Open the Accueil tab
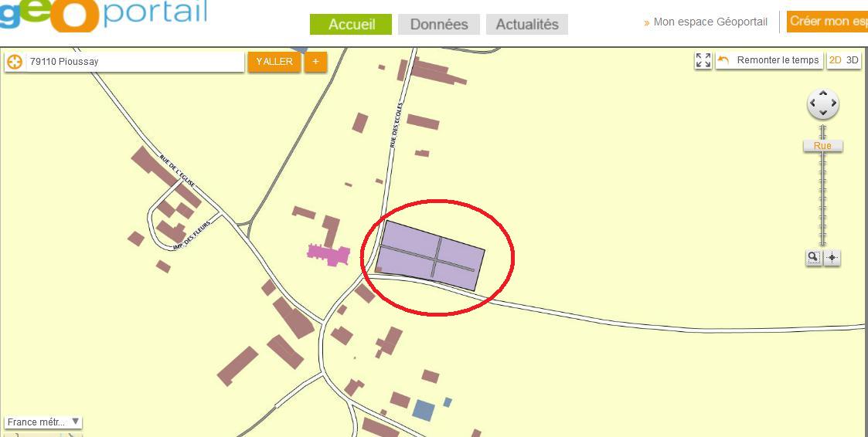The width and height of the screenshot is (868, 437). pyautogui.click(x=351, y=25)
